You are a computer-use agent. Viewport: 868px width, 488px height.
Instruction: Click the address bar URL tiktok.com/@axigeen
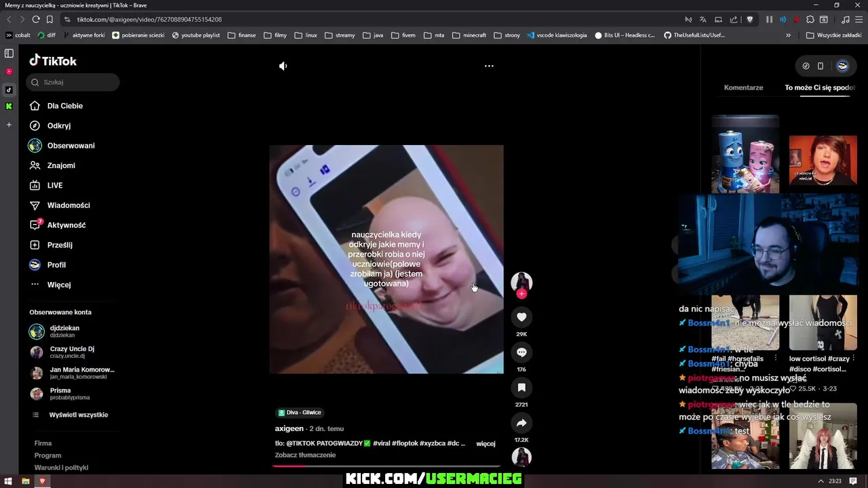(149, 20)
